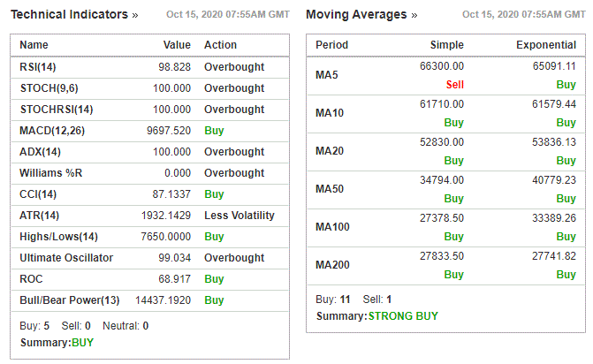Click the red Sell signal for MA5

(454, 85)
